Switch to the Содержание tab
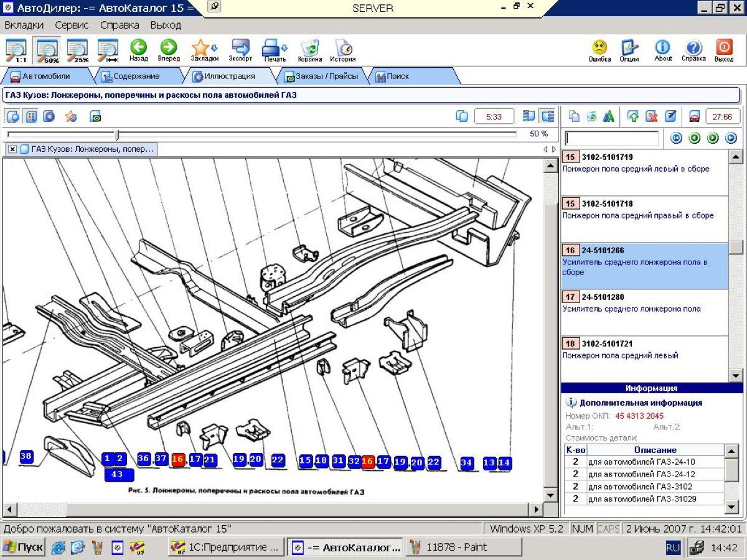747x560 pixels. pyautogui.click(x=136, y=76)
